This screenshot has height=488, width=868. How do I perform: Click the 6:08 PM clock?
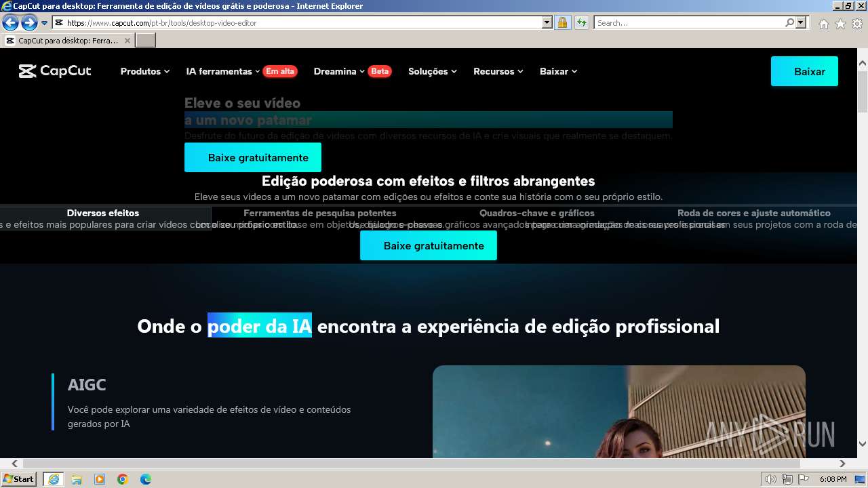pyautogui.click(x=833, y=479)
